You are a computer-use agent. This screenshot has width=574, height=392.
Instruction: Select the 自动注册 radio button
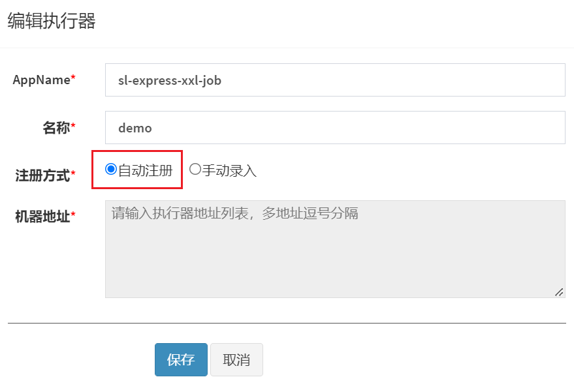point(111,169)
